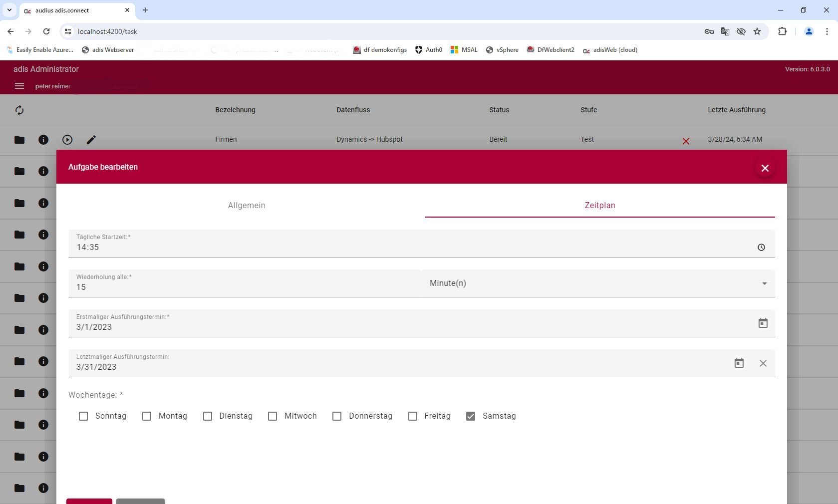The height and width of the screenshot is (504, 838).
Task: Open Chrome tab search dropdown arrow
Action: click(9, 10)
